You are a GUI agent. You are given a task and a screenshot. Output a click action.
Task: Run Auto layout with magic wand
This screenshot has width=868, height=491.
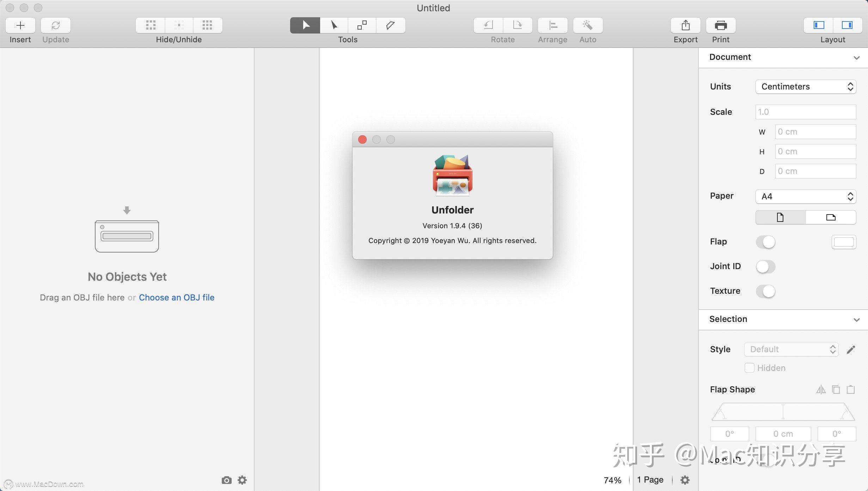tap(587, 25)
